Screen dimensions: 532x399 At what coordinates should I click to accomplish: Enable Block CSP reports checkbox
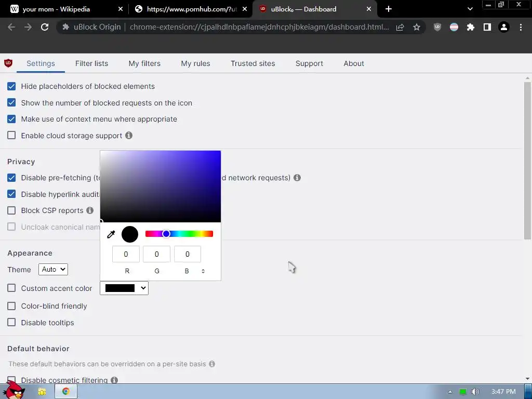click(x=11, y=210)
